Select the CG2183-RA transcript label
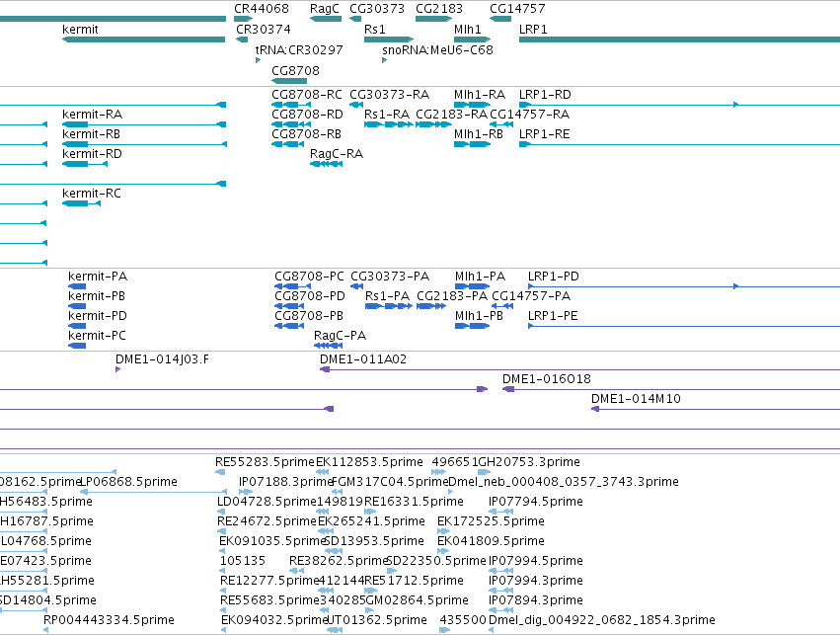 tap(452, 115)
